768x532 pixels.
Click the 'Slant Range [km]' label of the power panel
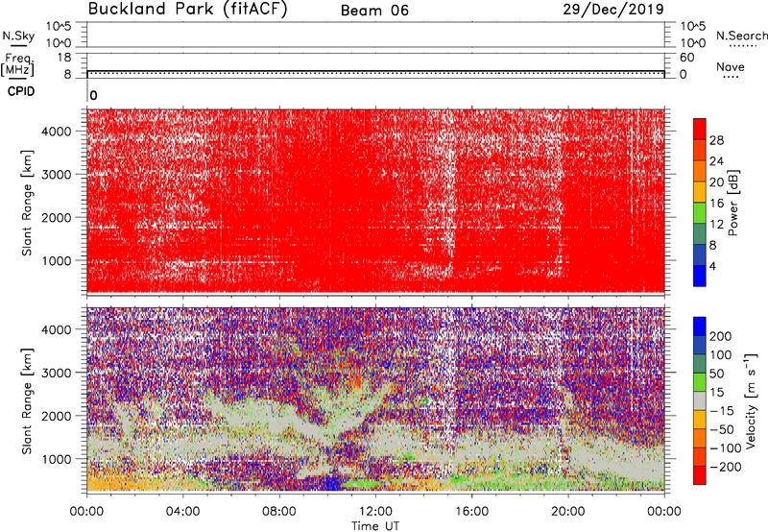tap(27, 203)
